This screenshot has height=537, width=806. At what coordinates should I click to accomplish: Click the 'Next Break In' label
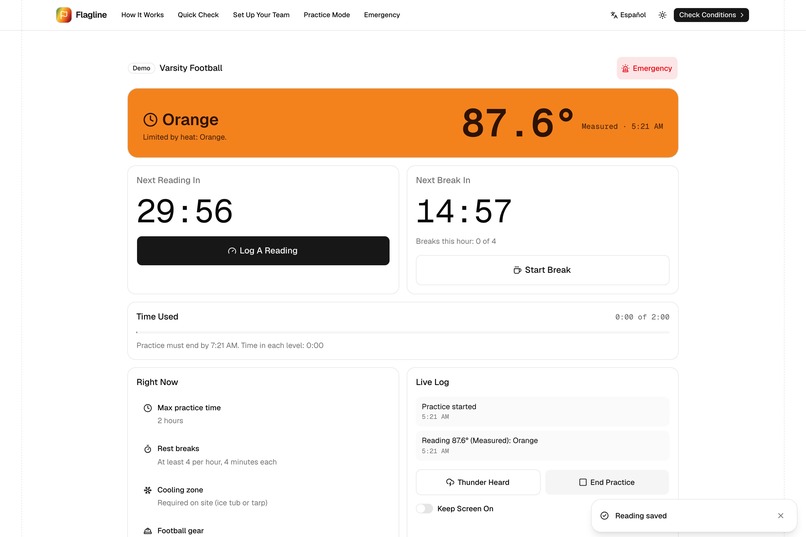tap(443, 180)
